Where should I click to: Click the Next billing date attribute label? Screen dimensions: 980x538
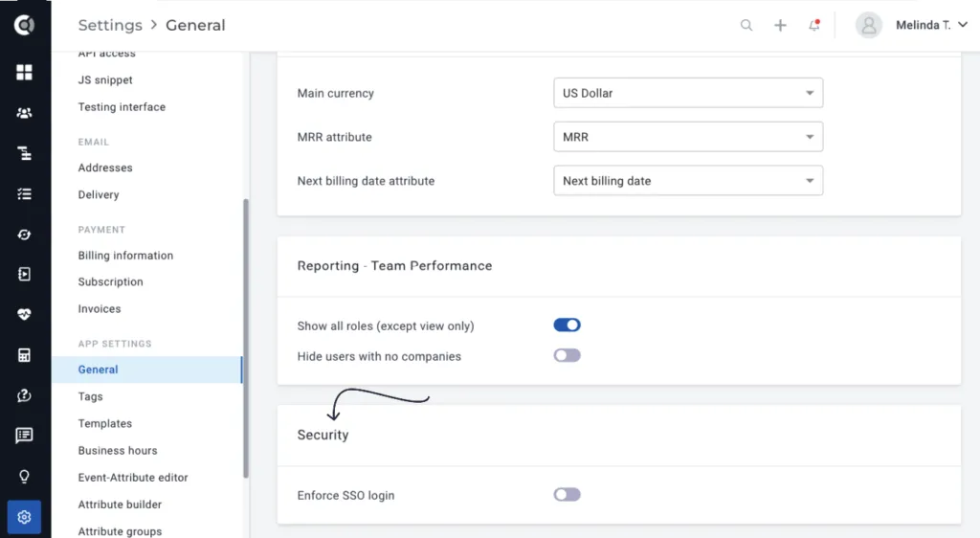367,181
